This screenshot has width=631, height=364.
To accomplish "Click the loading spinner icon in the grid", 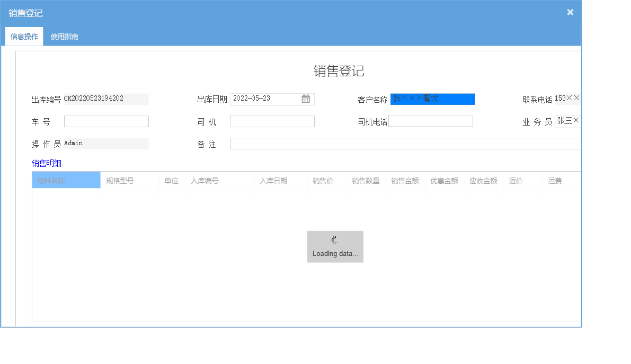I will pos(335,240).
